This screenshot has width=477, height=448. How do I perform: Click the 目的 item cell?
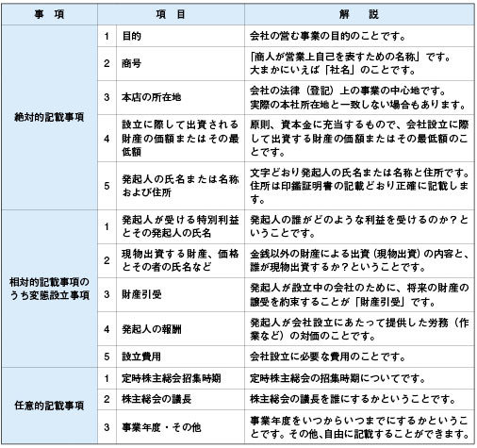tap(180, 36)
